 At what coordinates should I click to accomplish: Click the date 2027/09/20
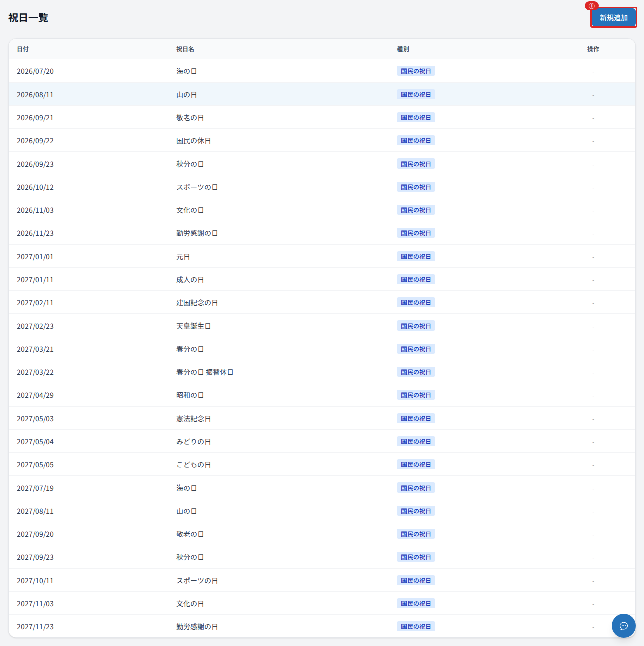coord(35,534)
